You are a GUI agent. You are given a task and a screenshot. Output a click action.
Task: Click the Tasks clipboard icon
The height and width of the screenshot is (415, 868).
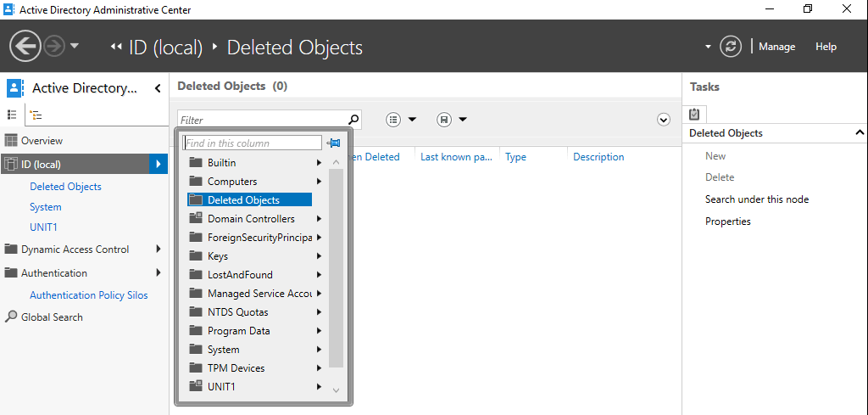coord(694,114)
